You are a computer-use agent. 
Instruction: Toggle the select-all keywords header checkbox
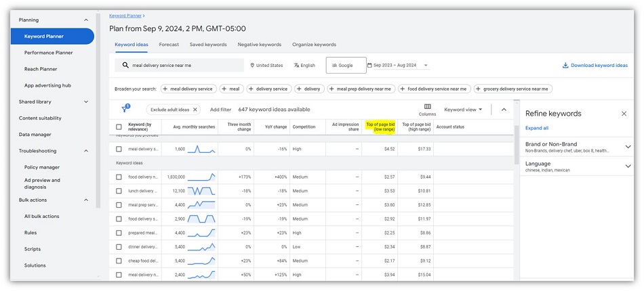point(119,127)
